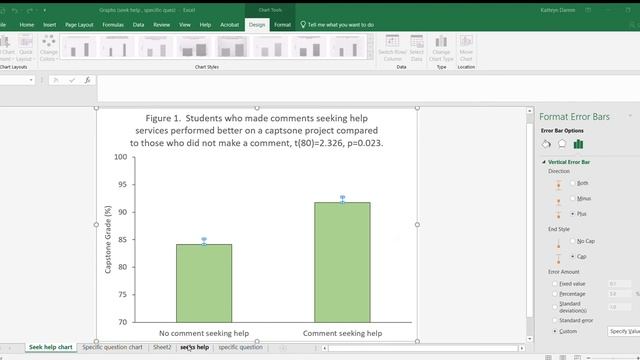The image size is (640, 360).
Task: Click the Figure 1 chart title
Action: 257,131
